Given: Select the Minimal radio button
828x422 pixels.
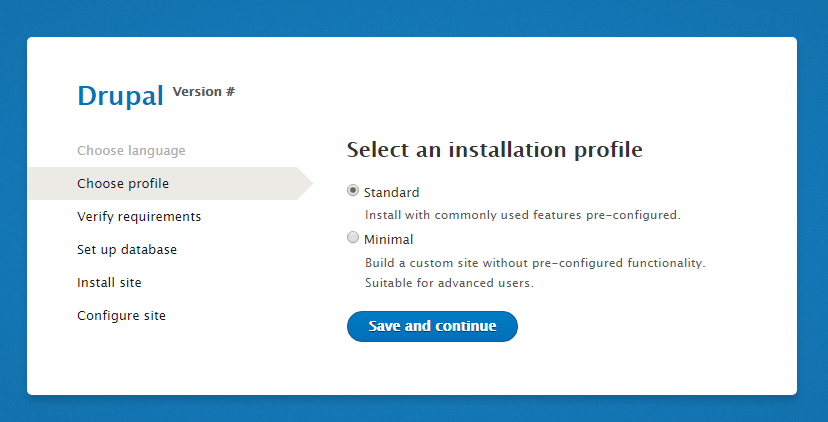Looking at the screenshot, I should pos(353,238).
